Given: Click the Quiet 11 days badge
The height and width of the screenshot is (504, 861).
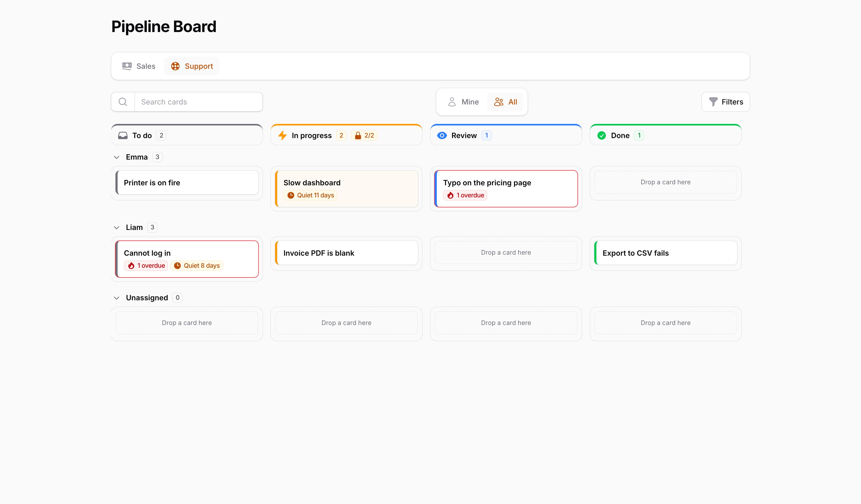Looking at the screenshot, I should pyautogui.click(x=310, y=196).
